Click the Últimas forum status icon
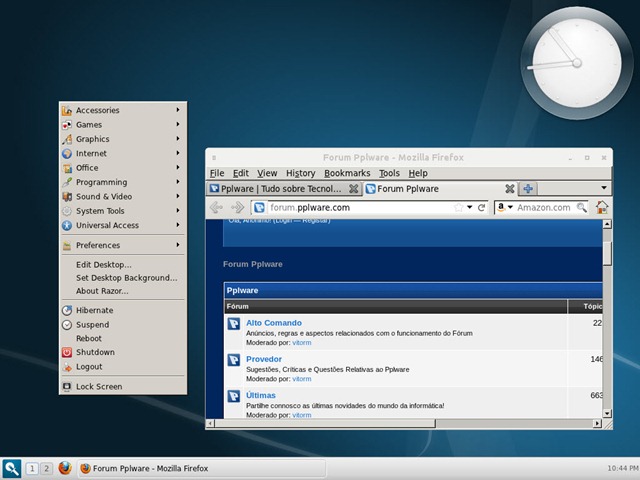This screenshot has width=640, height=480. (234, 396)
